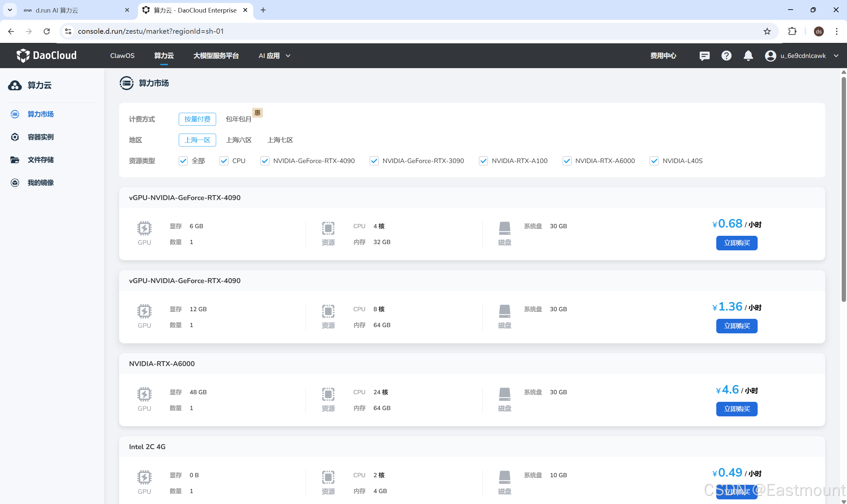The image size is (847, 504).
Task: Click the page vertical scrollbar thumb
Action: [x=844, y=189]
